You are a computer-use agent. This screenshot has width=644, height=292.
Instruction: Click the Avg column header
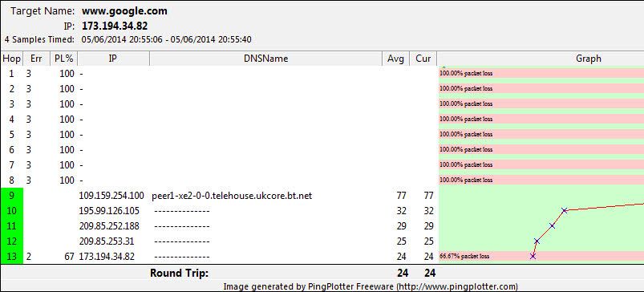click(x=395, y=59)
